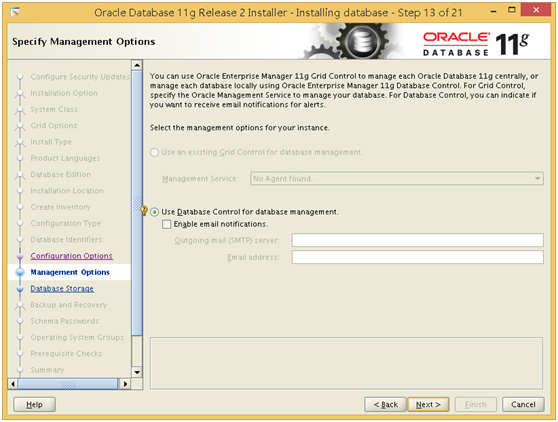Click the Database Identifiers step

(x=66, y=239)
